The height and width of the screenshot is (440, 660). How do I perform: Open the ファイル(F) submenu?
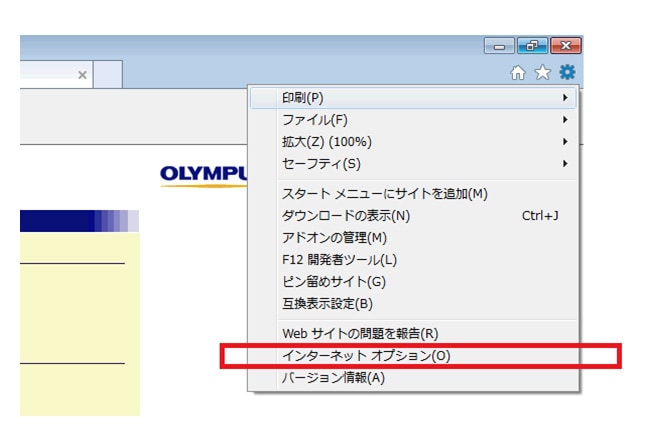(x=413, y=120)
